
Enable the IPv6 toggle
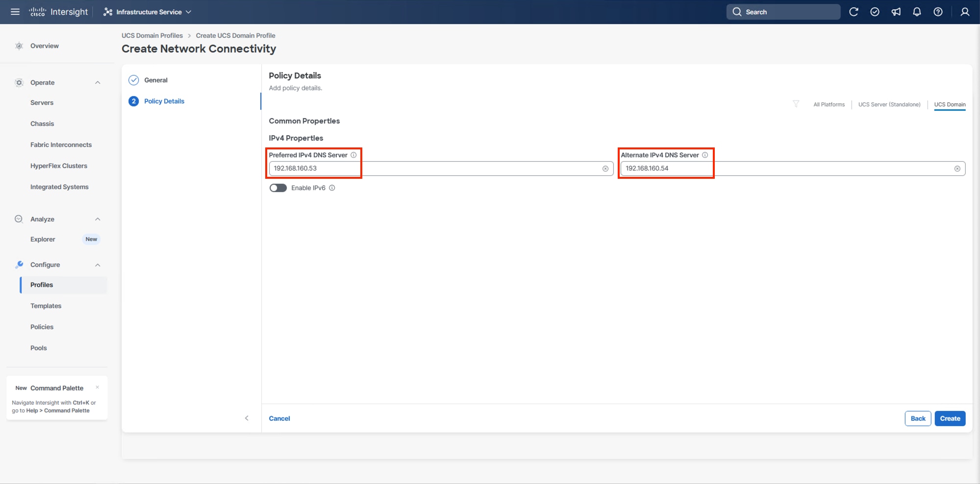point(278,188)
